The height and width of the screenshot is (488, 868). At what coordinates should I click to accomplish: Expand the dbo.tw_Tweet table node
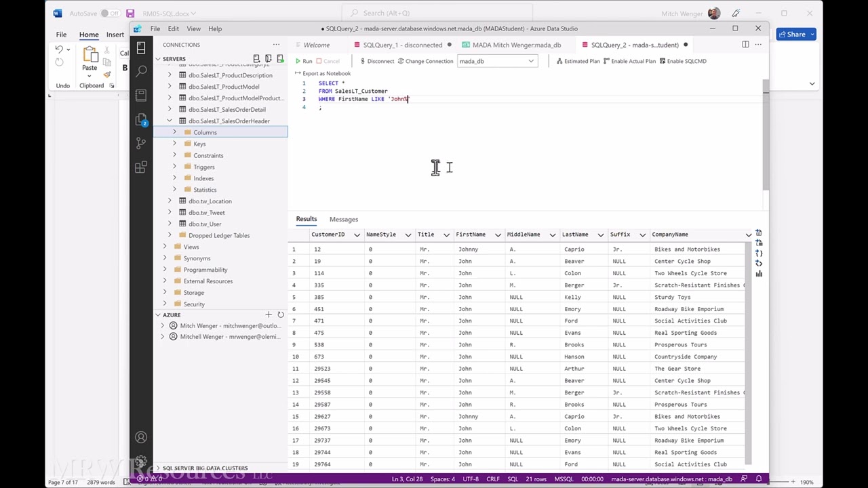(x=170, y=212)
